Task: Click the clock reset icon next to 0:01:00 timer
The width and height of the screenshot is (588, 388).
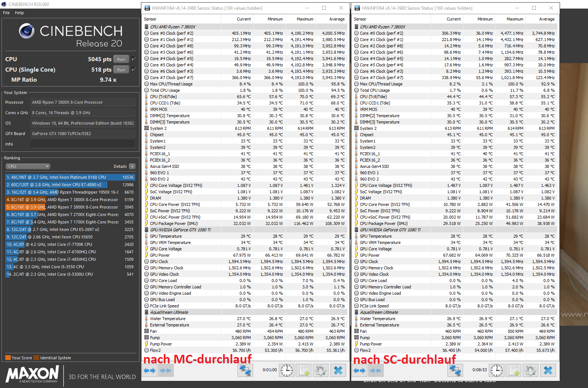Action: (287, 370)
